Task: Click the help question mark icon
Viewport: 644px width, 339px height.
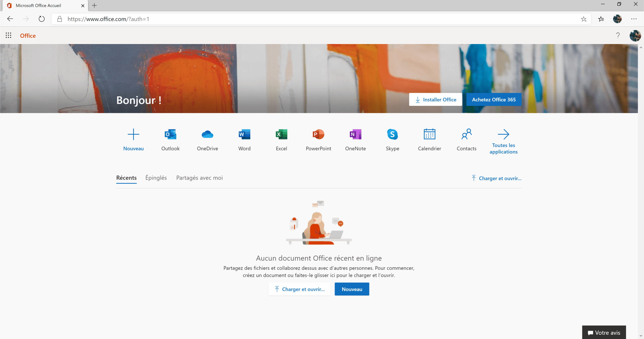Action: click(x=618, y=35)
